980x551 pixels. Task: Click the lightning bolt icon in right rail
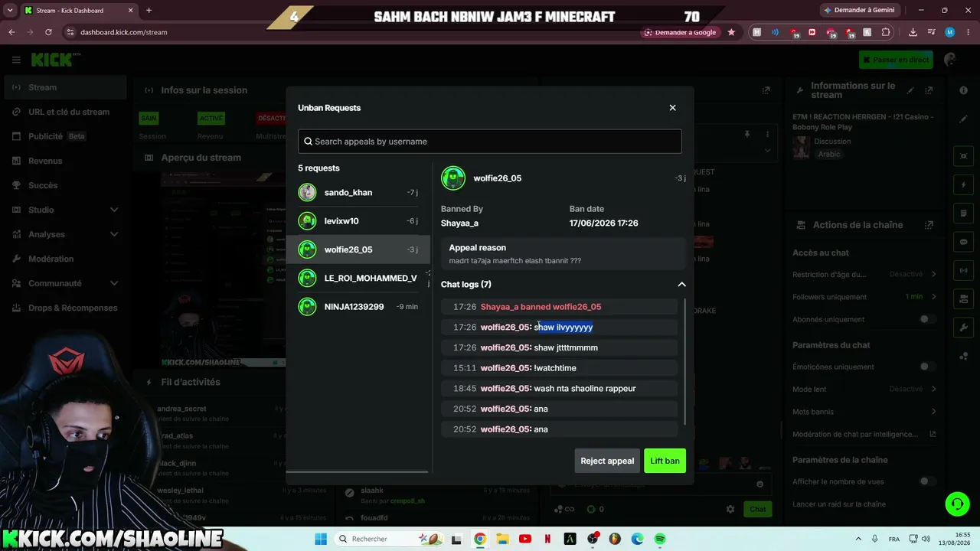point(963,185)
